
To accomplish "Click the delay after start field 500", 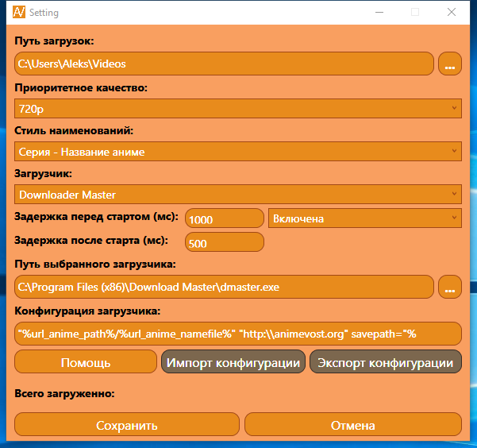I will pos(225,242).
